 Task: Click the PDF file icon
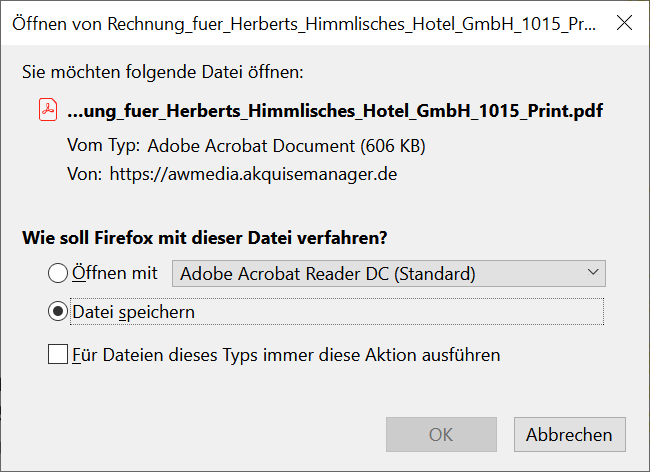click(48, 110)
